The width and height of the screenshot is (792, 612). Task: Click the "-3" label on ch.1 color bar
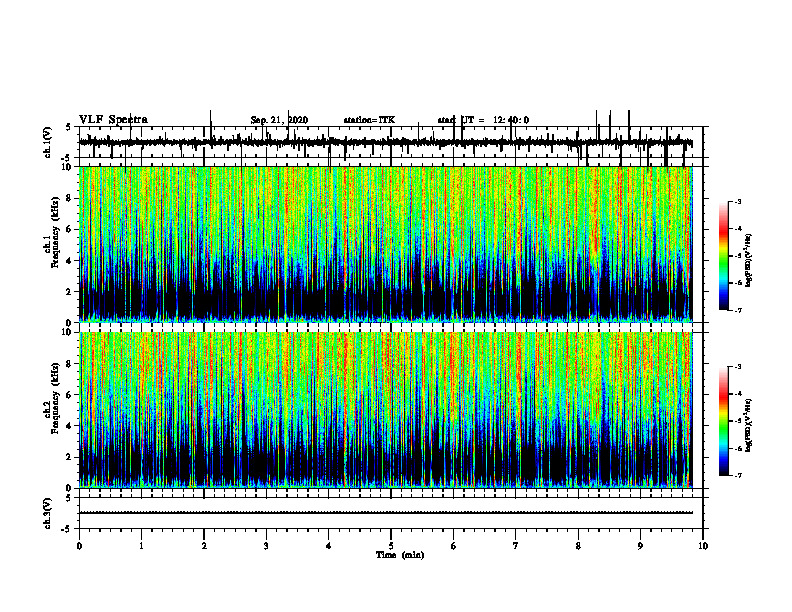pyautogui.click(x=738, y=201)
